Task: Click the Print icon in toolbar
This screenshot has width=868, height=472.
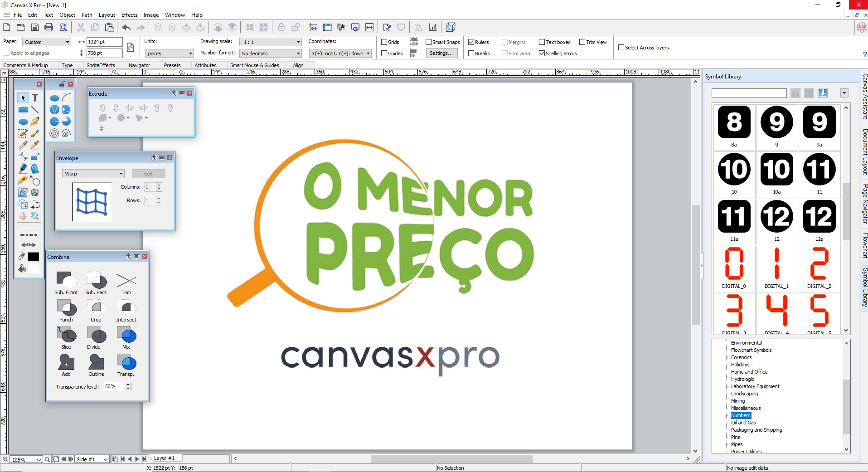Action: (x=49, y=27)
